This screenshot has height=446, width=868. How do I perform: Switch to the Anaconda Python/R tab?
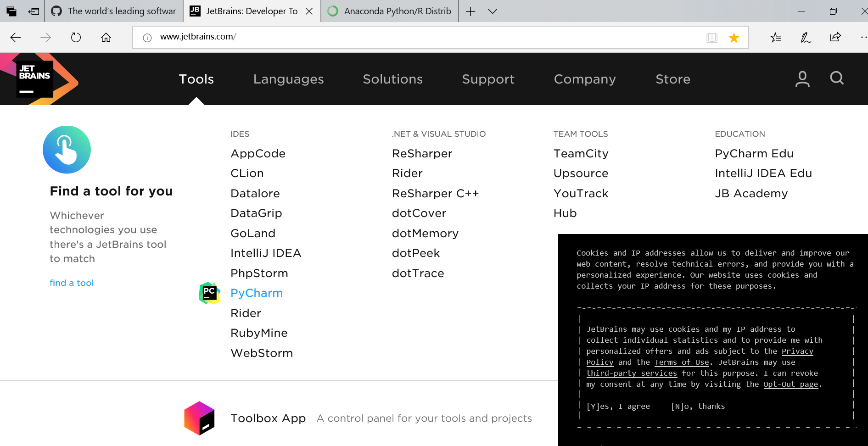coord(391,11)
